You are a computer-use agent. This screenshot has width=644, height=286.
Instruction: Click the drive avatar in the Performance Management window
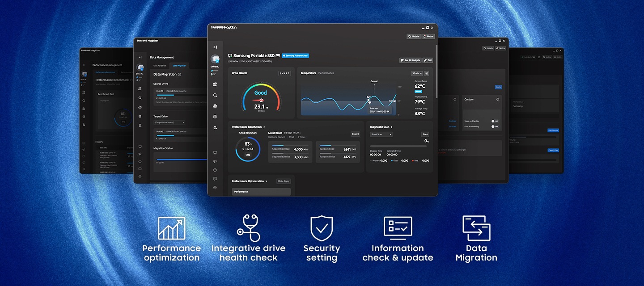point(84,75)
